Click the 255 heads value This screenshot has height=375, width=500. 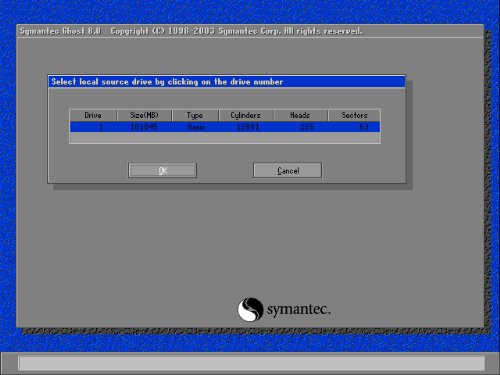(307, 127)
